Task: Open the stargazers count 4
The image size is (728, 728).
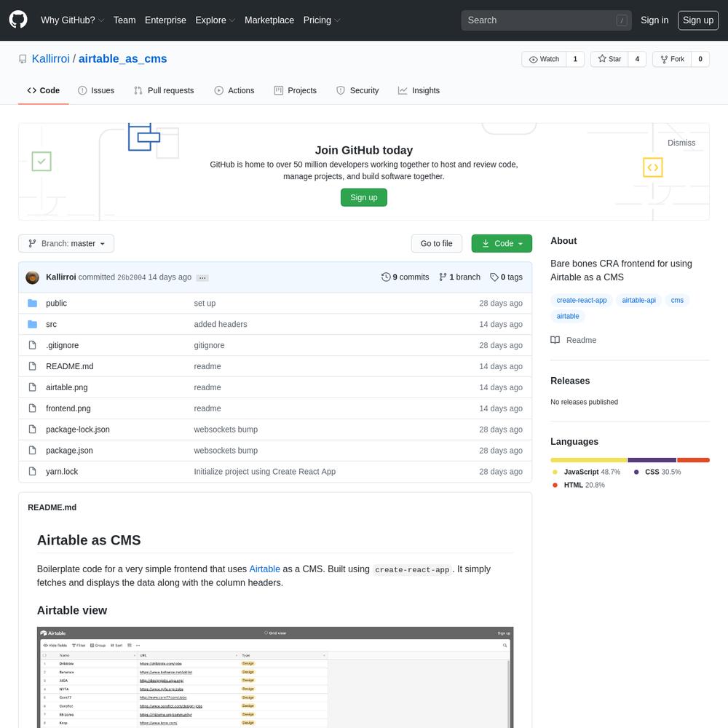Action: pyautogui.click(x=637, y=59)
